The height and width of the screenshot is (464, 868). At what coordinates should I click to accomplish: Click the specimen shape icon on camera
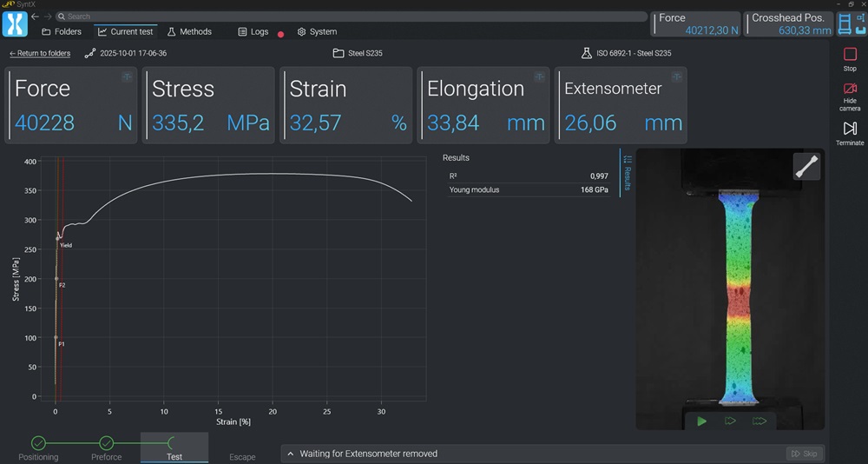(806, 166)
